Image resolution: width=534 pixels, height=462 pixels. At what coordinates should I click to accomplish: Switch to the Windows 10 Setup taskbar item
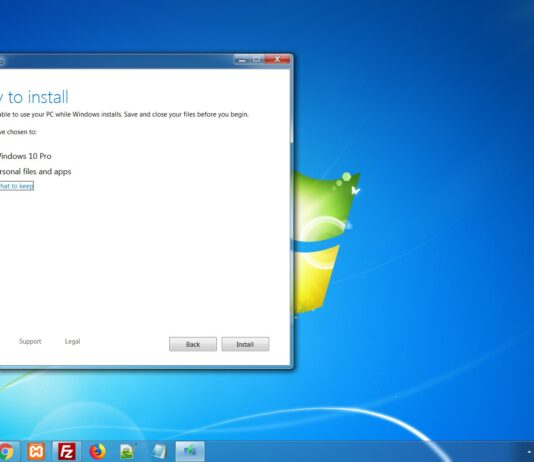[190, 451]
